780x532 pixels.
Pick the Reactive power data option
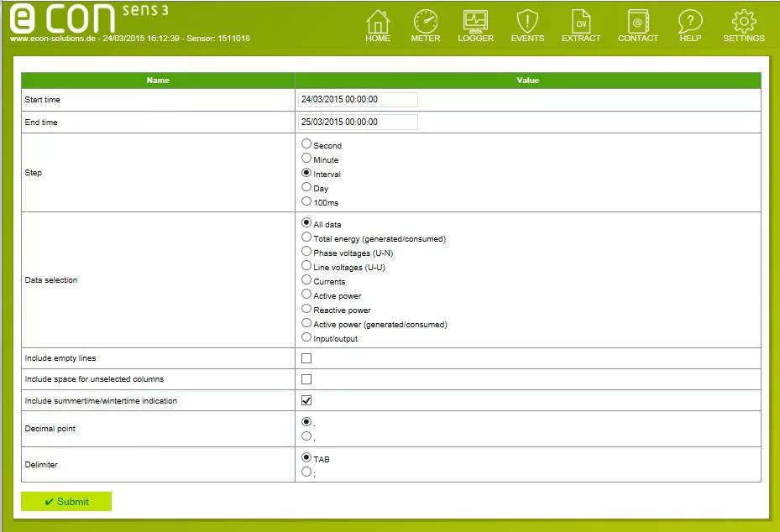306,309
